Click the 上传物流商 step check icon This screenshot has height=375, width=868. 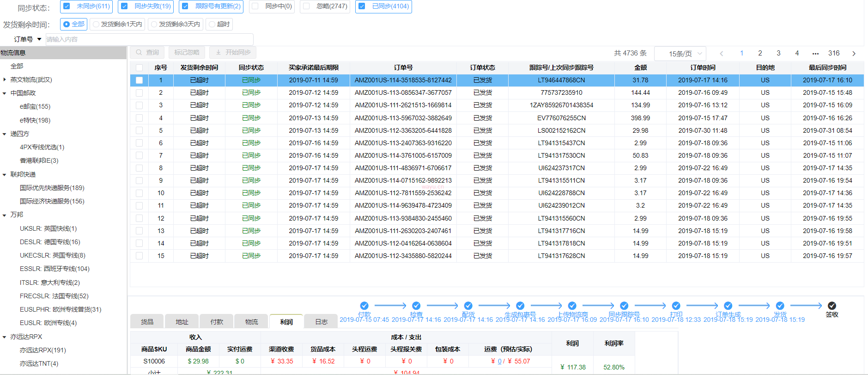572,306
